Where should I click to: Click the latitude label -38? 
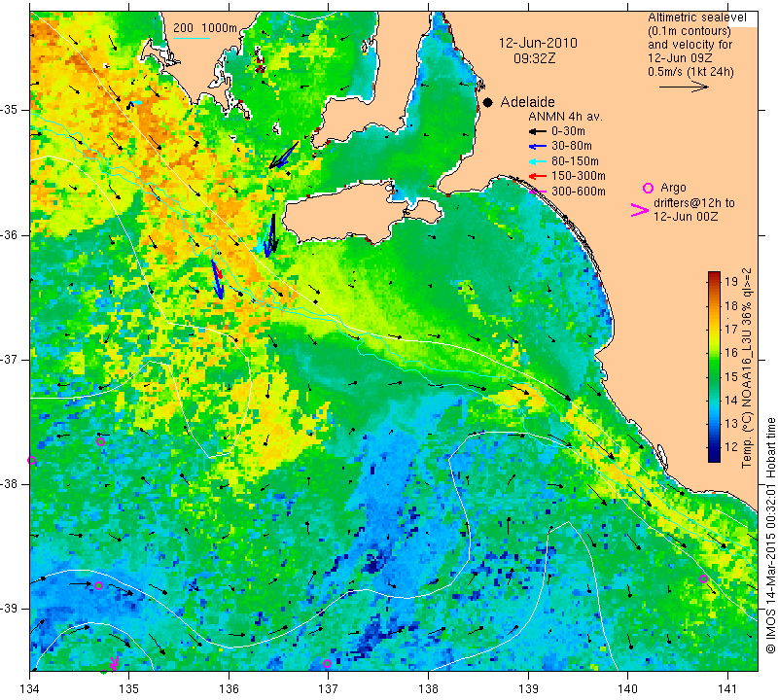[x=9, y=484]
